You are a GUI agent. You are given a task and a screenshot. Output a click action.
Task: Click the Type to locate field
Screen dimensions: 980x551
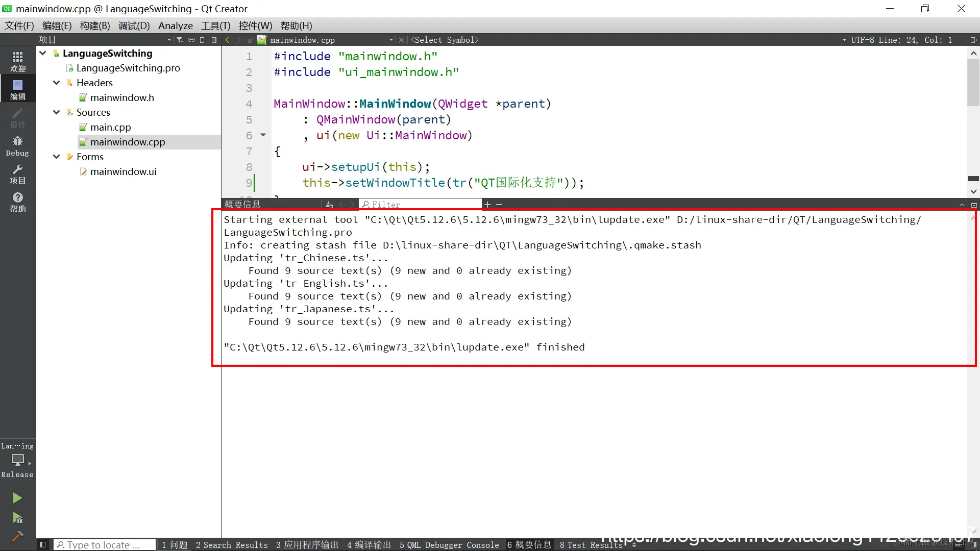(x=105, y=545)
